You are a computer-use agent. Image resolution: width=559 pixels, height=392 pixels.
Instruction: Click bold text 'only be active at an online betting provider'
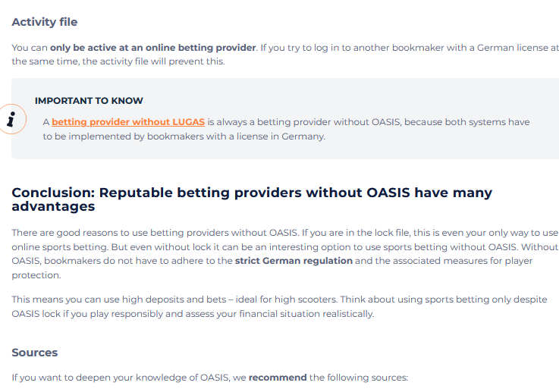153,48
